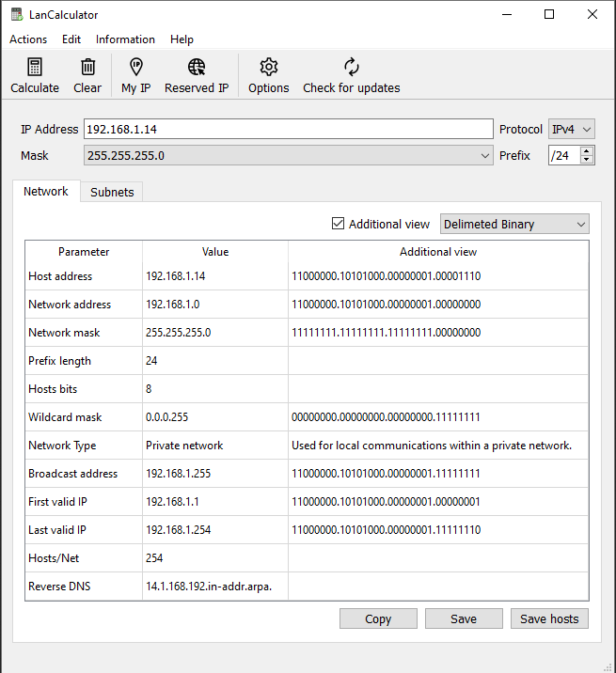The height and width of the screenshot is (673, 616).
Task: Click the Hosts/Net parameter label
Action: [x=54, y=558]
